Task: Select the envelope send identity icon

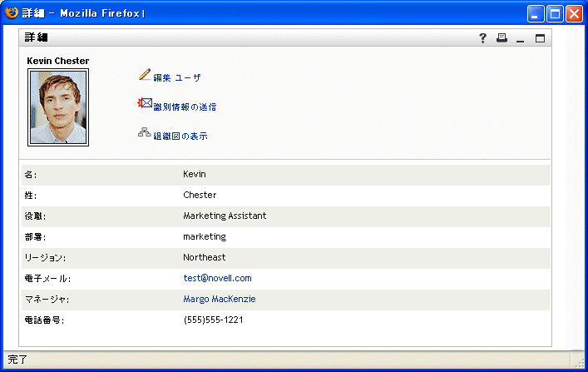Action: (x=145, y=103)
